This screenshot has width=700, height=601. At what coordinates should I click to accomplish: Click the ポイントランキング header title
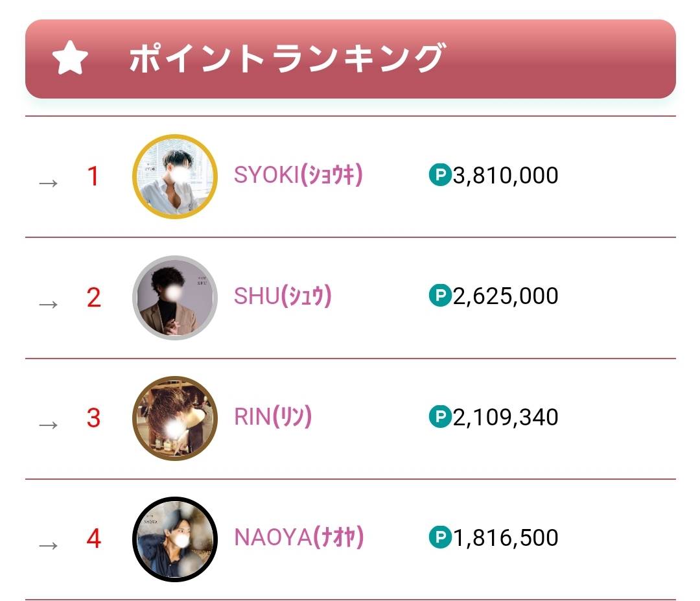[286, 59]
